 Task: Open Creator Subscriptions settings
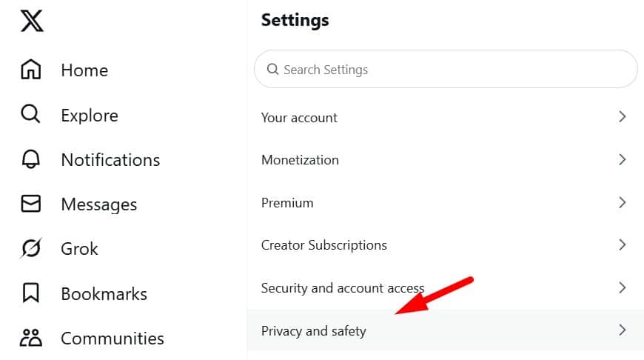coord(445,245)
